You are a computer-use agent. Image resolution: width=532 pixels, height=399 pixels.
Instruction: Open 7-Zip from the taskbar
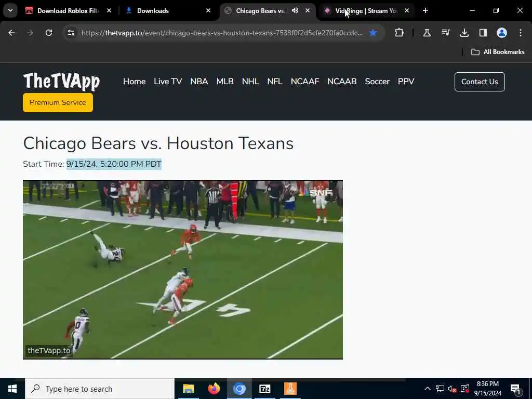(264, 389)
